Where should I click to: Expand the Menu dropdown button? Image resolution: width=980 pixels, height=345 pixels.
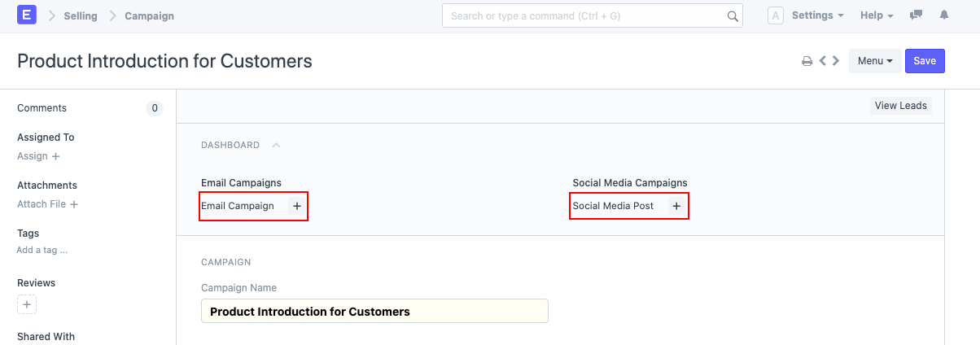pos(875,61)
